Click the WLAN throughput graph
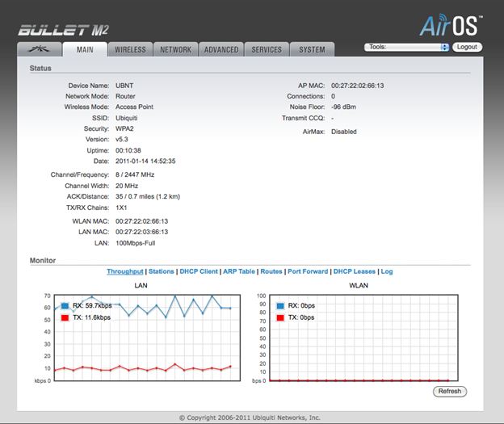Screen dimensions: 504x424 pyautogui.click(x=363, y=338)
